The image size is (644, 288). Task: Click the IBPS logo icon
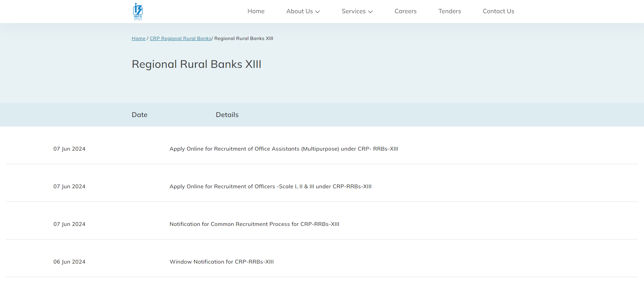138,12
